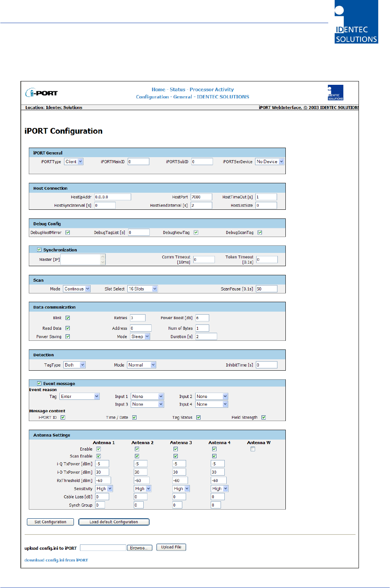Image resolution: width=390 pixels, height=588 pixels.
Task: Click the DebugTagList field
Action: pos(139,232)
